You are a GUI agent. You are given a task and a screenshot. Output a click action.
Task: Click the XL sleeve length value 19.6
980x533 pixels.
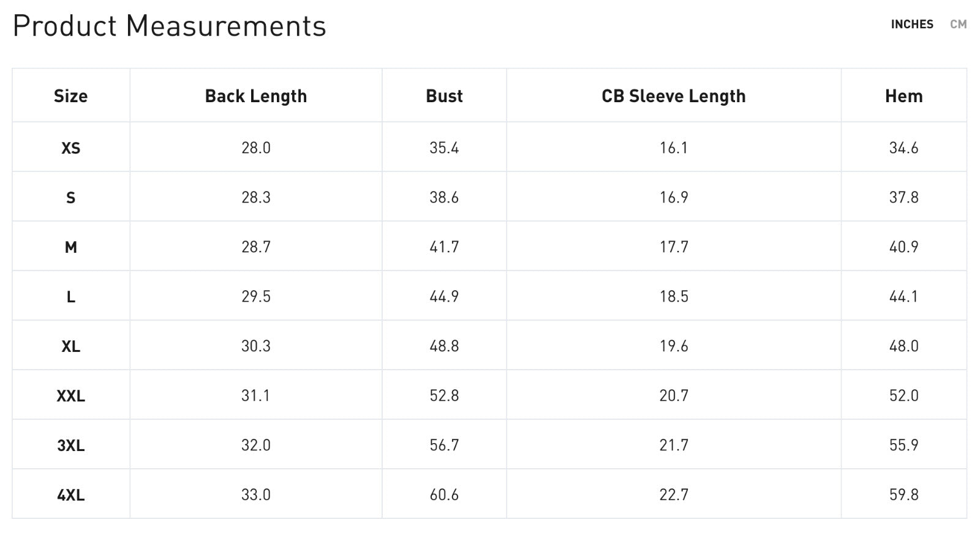[x=673, y=346]
